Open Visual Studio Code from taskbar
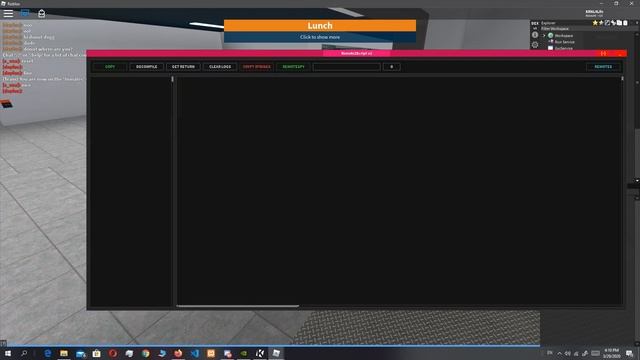This screenshot has width=640, height=360. (x=195, y=353)
